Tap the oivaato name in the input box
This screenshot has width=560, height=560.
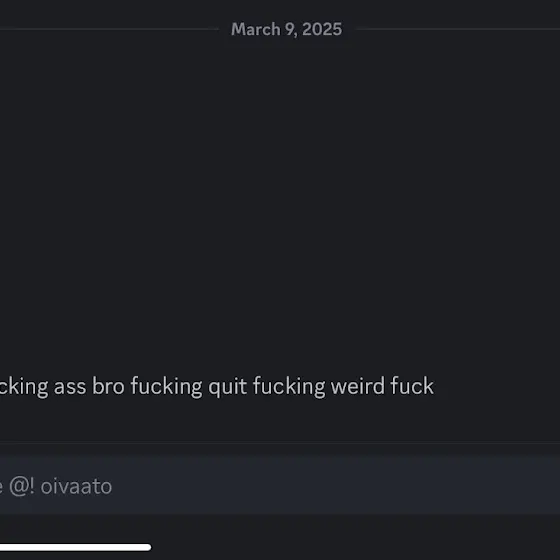[x=76, y=486]
